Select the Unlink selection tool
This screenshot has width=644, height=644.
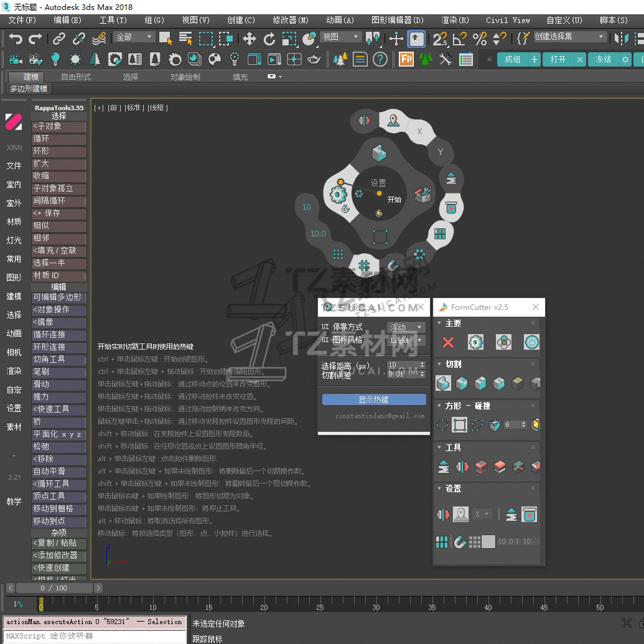click(79, 39)
